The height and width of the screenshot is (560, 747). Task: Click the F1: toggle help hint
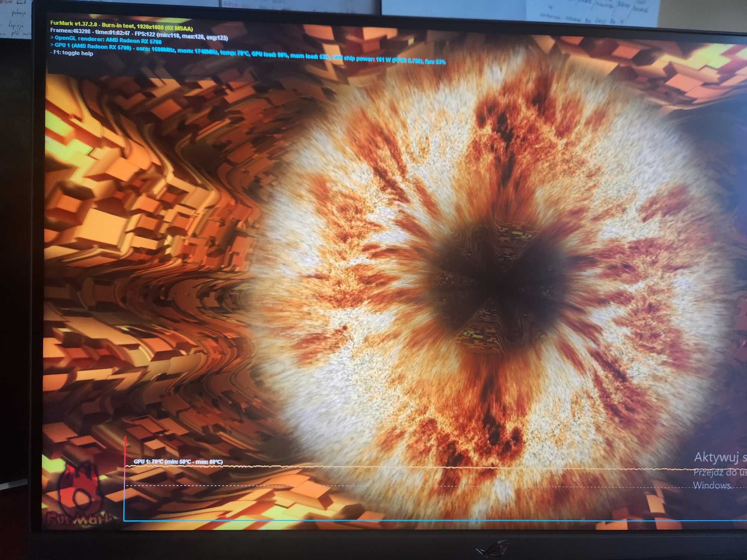click(x=72, y=53)
